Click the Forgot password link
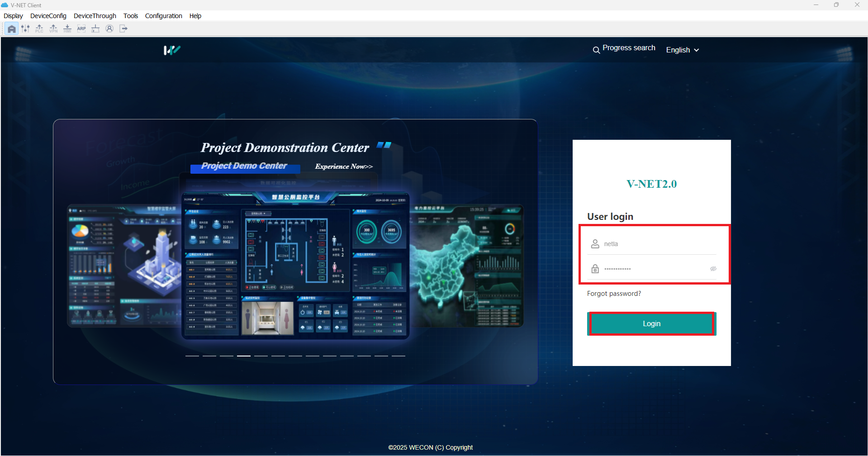The width and height of the screenshot is (868, 456). pyautogui.click(x=613, y=293)
